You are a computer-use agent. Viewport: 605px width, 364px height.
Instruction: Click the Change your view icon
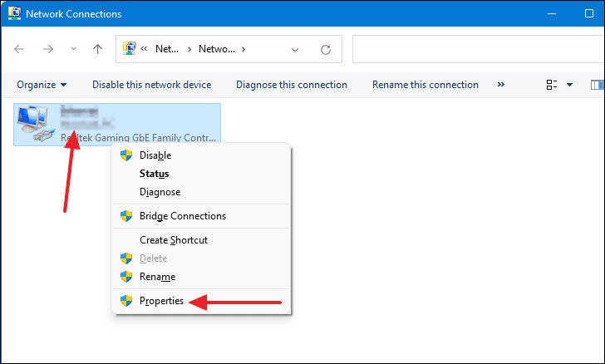tap(551, 85)
